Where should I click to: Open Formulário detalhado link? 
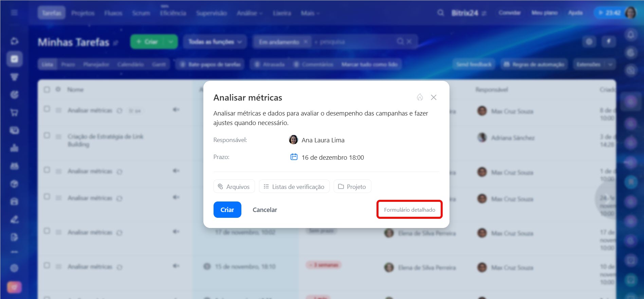pos(409,210)
